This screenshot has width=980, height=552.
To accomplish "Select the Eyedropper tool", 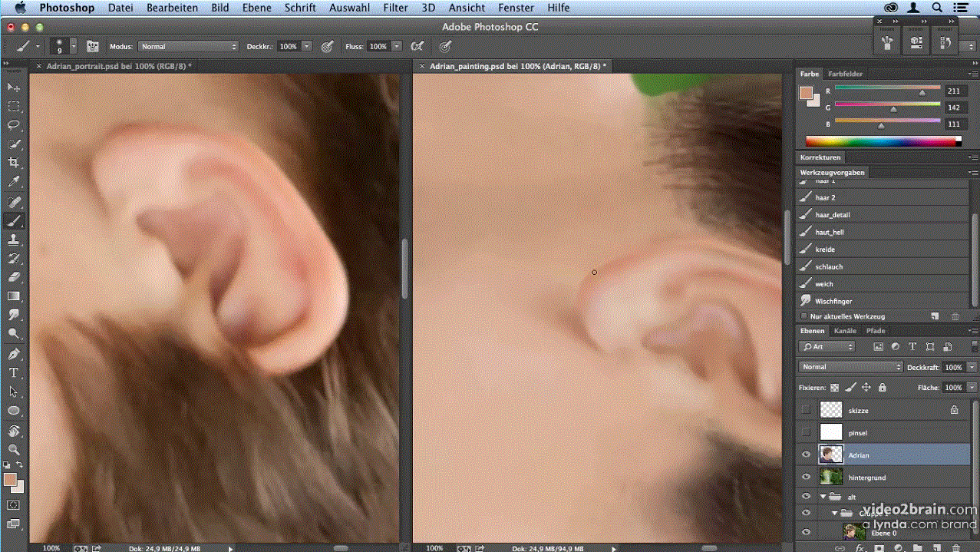I will tap(14, 182).
